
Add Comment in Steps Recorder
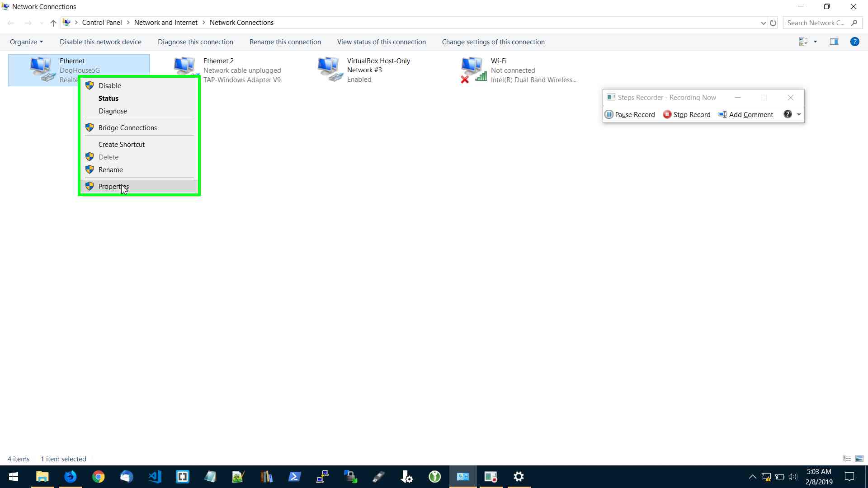coord(745,115)
